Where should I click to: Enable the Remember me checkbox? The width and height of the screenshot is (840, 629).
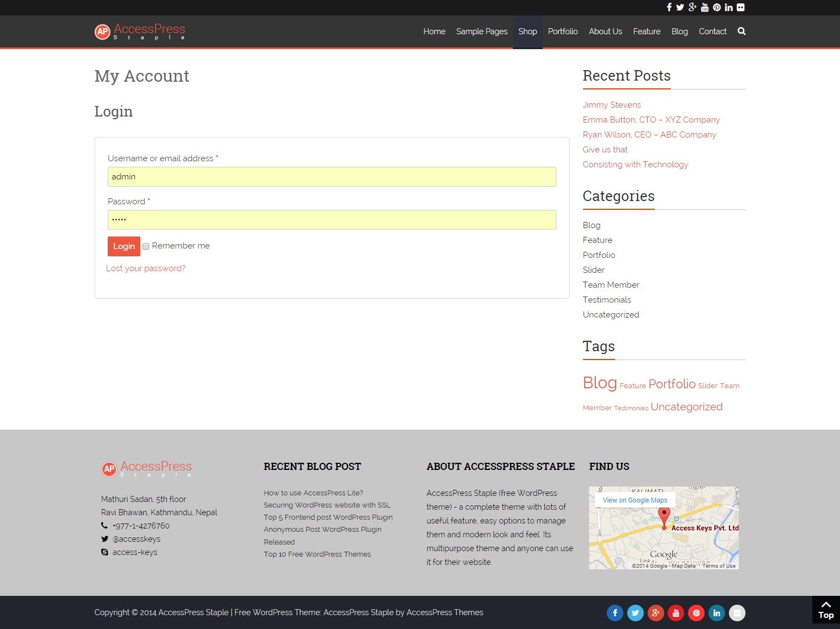pos(146,246)
